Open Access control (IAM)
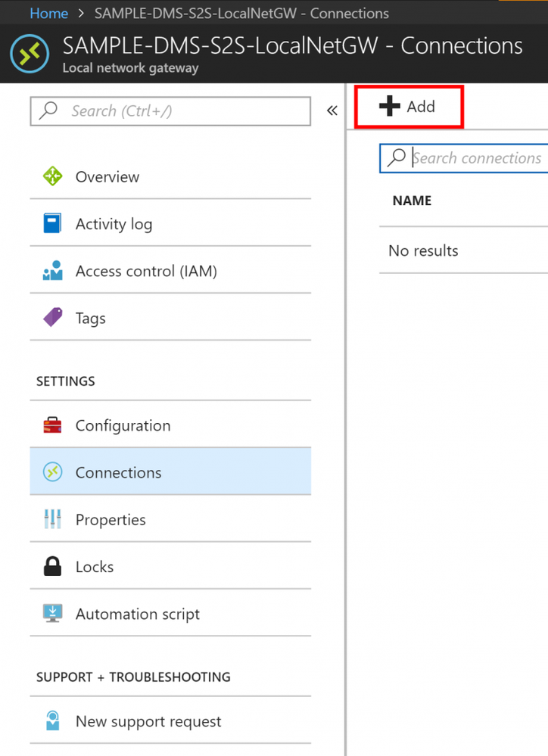Screen dimensions: 548x756 (170, 271)
